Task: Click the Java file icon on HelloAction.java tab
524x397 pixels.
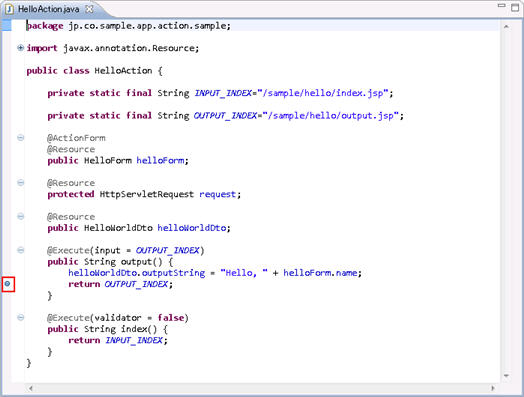Action: (9, 9)
